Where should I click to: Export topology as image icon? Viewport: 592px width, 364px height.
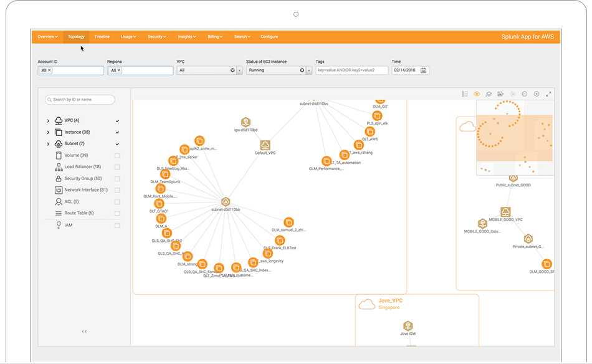[500, 94]
